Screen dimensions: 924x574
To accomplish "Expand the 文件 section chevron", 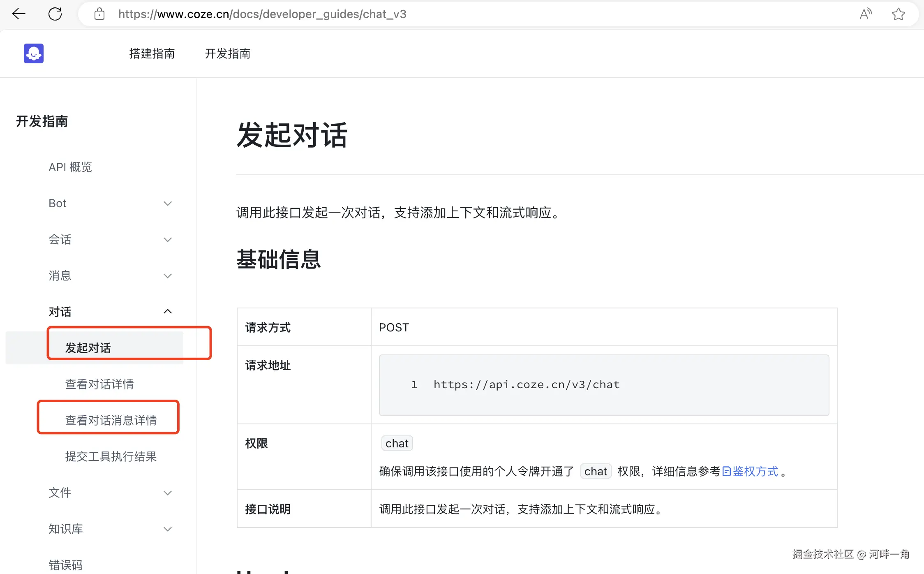I will click(x=167, y=493).
